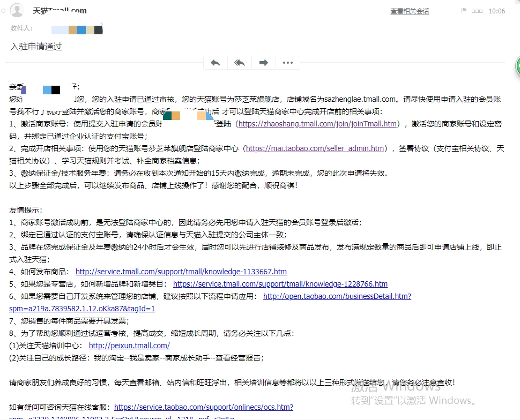Viewport: 520px width, 420px height.
Task: Open the knowledge-1133667.htm support link
Action: [181, 272]
